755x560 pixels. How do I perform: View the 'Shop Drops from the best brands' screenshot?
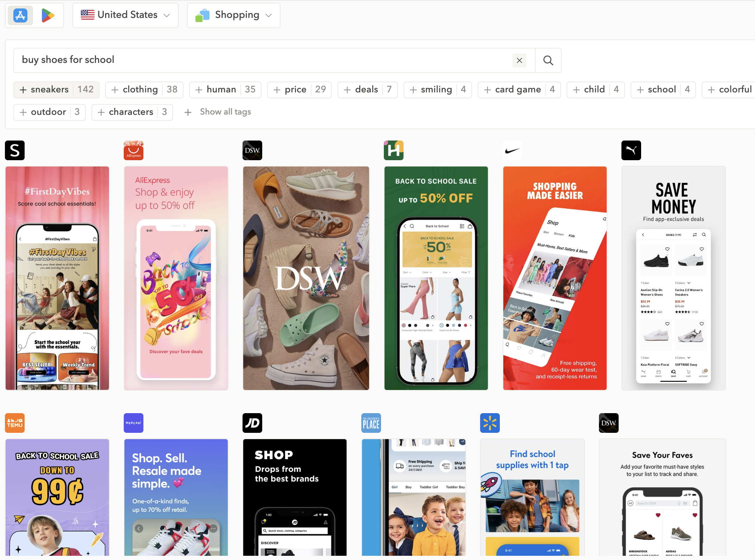(295, 497)
